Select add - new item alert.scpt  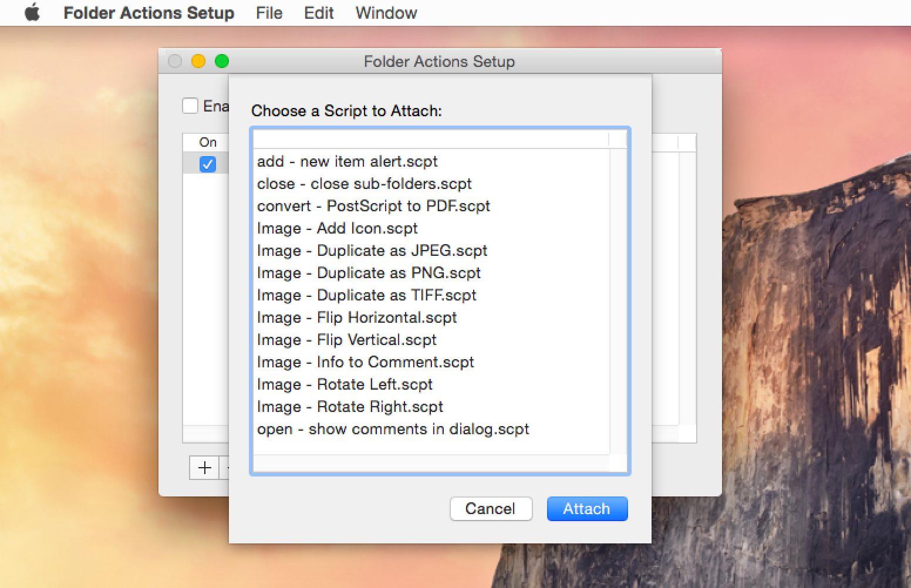pyautogui.click(x=431, y=161)
